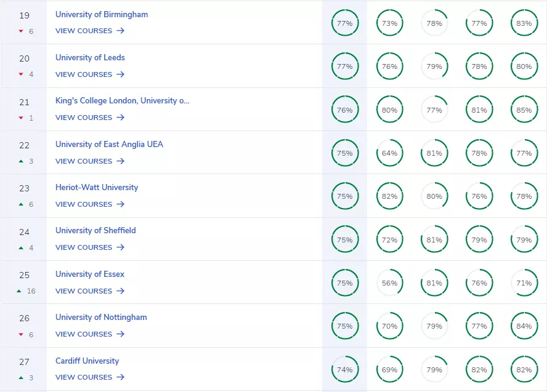The height and width of the screenshot is (392, 547).
Task: Click the 77% overall score ring for Birmingham
Action: (345, 23)
